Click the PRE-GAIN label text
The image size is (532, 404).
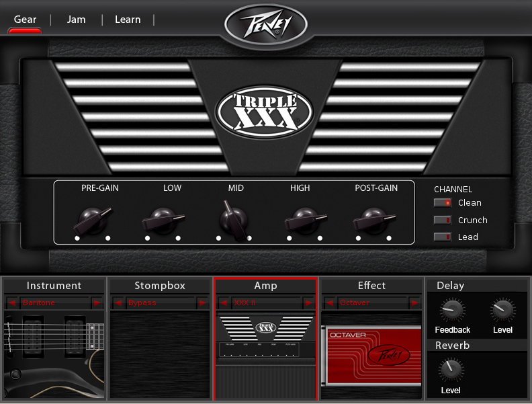[x=99, y=188]
